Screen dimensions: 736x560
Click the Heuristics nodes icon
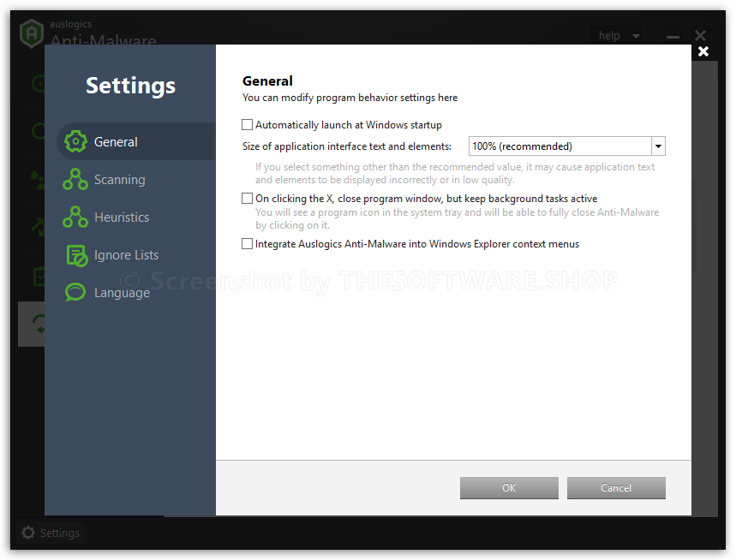75,217
